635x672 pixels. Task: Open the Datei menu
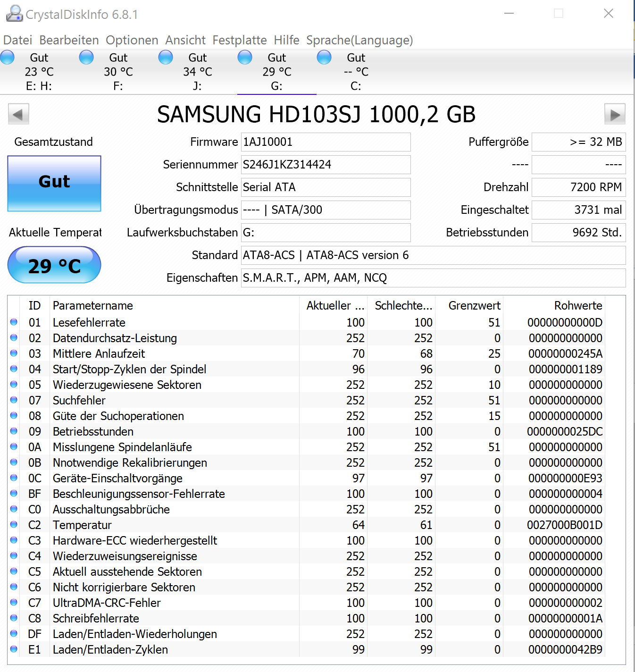pos(18,40)
